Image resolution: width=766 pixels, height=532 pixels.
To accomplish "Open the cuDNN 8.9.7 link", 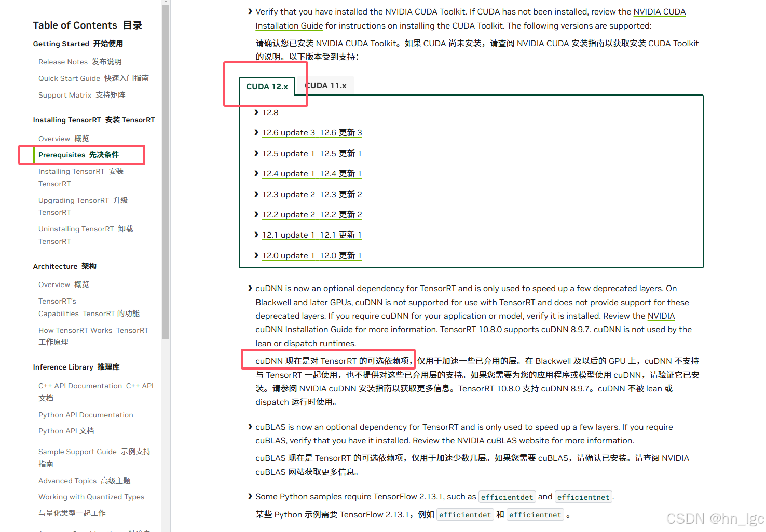I will point(565,330).
